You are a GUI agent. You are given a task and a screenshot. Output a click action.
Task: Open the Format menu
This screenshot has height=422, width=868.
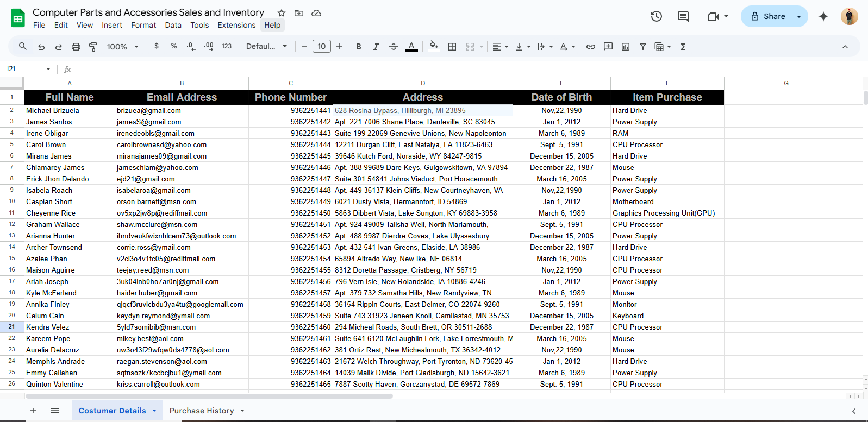pos(143,25)
